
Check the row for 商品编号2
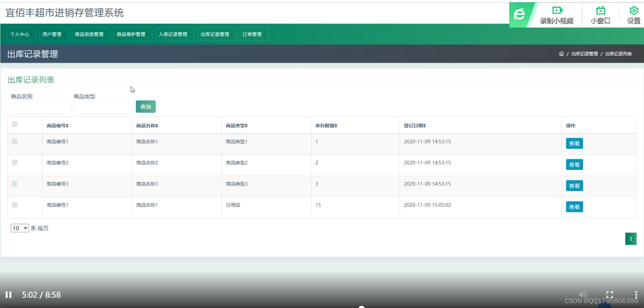pyautogui.click(x=15, y=162)
